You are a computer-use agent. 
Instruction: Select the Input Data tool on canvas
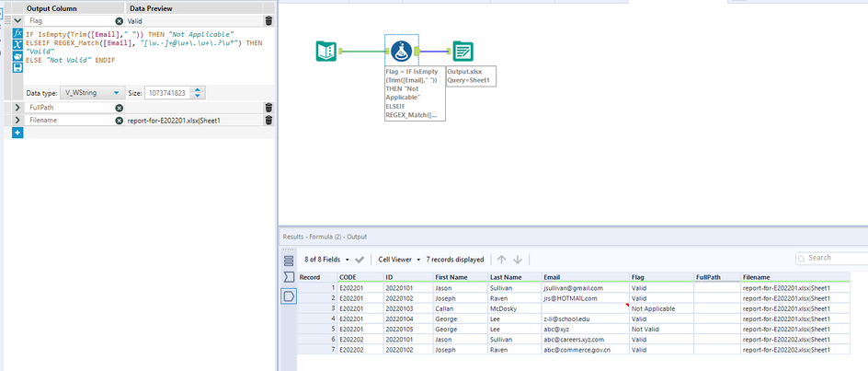click(x=326, y=52)
